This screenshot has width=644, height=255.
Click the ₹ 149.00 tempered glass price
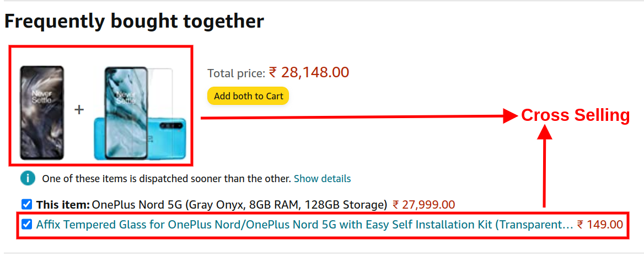click(x=600, y=225)
